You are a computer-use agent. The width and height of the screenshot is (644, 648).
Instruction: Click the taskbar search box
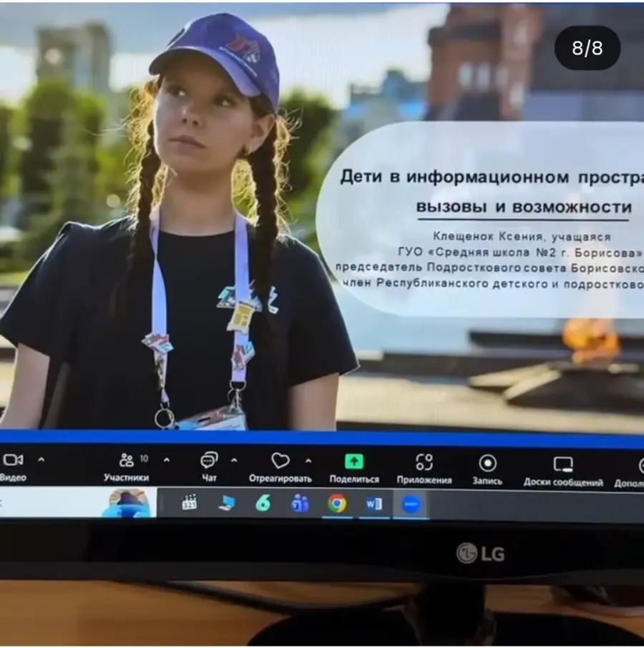(57, 502)
